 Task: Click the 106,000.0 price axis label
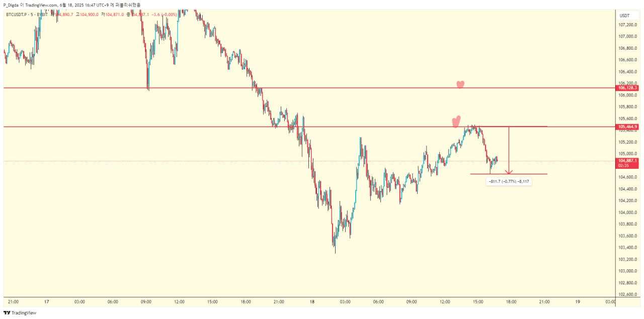(628, 95)
